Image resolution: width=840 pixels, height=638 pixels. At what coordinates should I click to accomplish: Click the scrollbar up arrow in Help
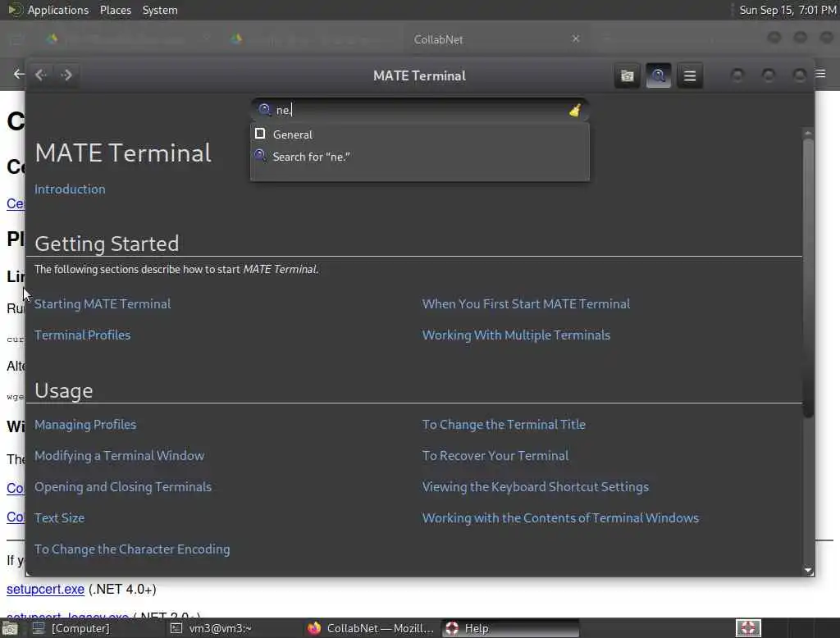click(x=808, y=132)
